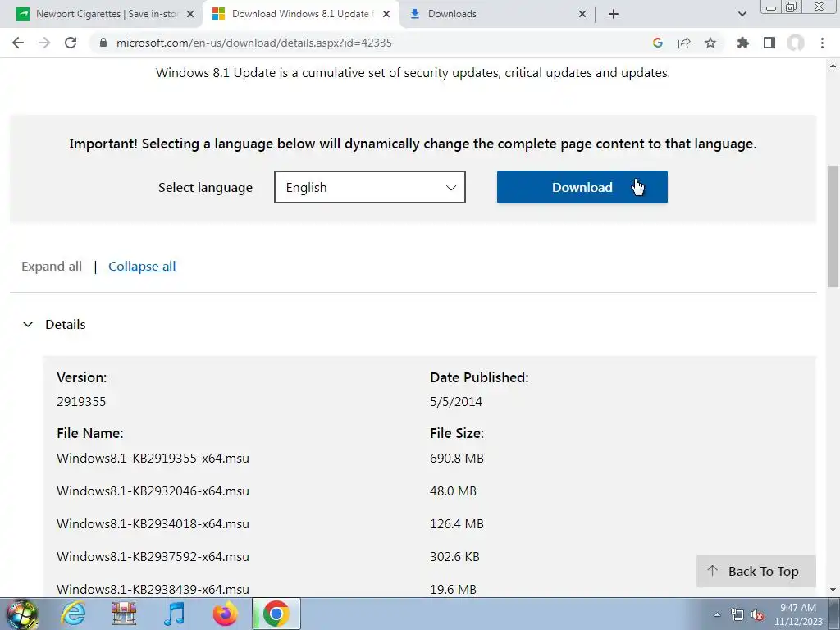Close the Downloads tab

[582, 14]
